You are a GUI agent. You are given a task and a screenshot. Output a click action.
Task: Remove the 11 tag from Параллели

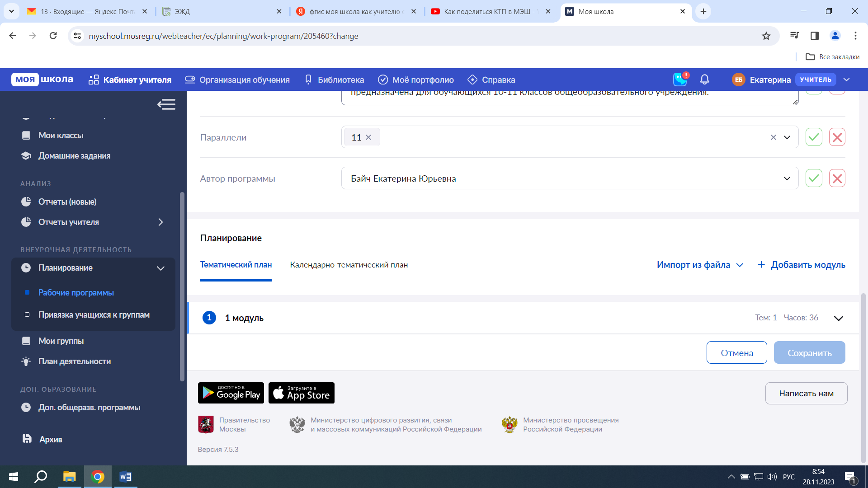pyautogui.click(x=368, y=137)
